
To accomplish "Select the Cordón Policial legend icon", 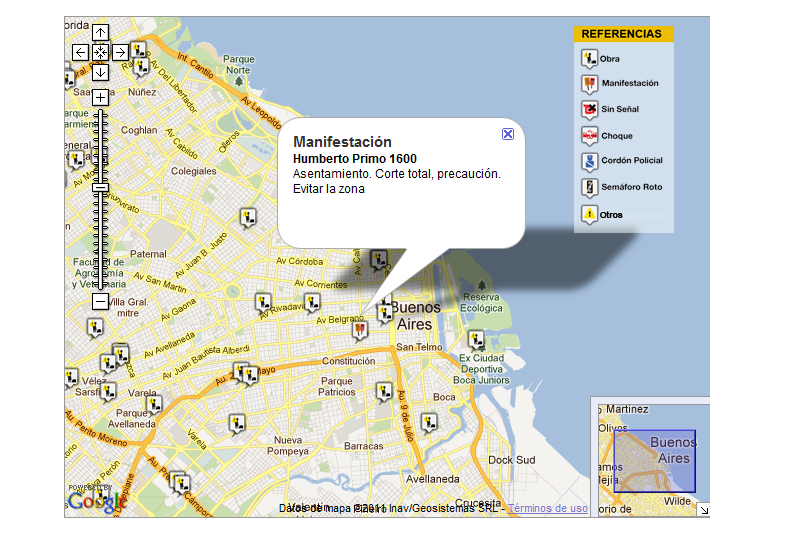I will click(589, 162).
